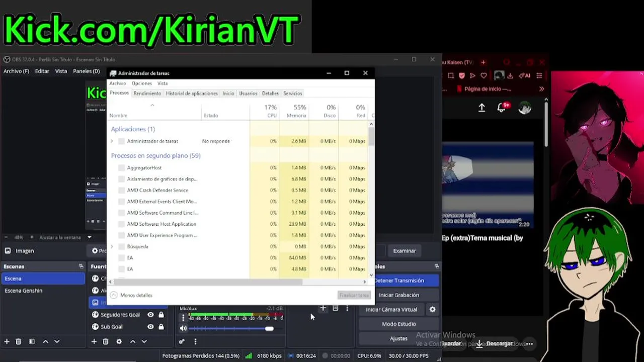Image resolution: width=644 pixels, height=362 pixels.
Task: Open Archivo menu in Task Manager
Action: [x=118, y=83]
